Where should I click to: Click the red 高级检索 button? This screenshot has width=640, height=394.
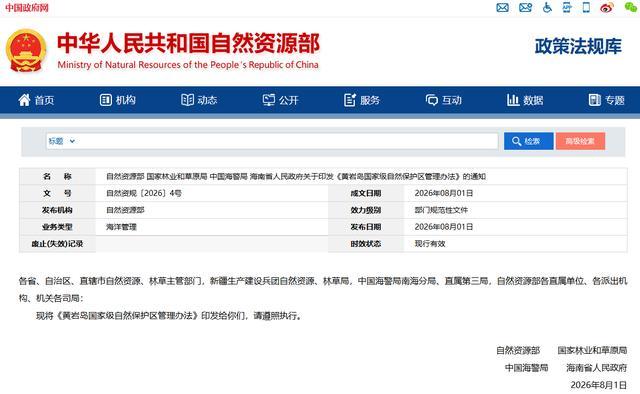(x=580, y=141)
